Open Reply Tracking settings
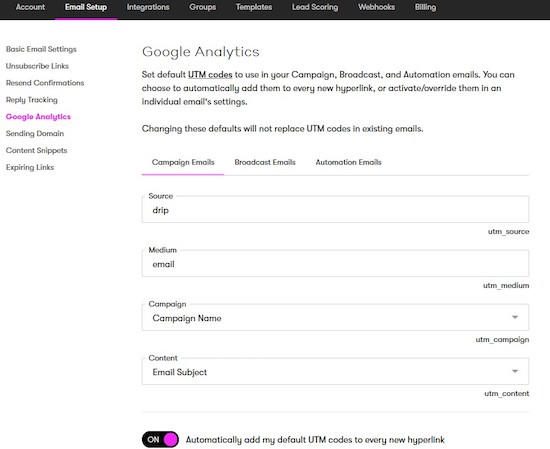Screen dimensions: 550x449 tap(32, 100)
